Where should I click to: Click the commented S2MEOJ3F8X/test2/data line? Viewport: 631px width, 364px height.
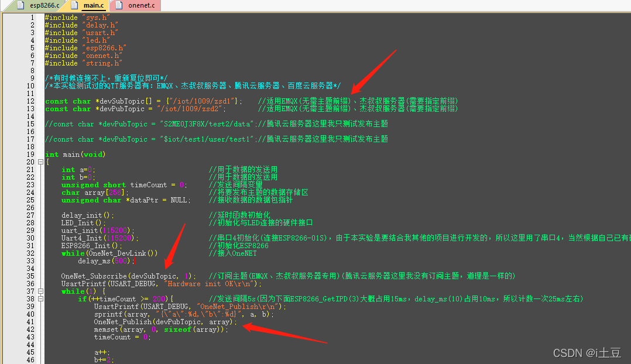217,124
